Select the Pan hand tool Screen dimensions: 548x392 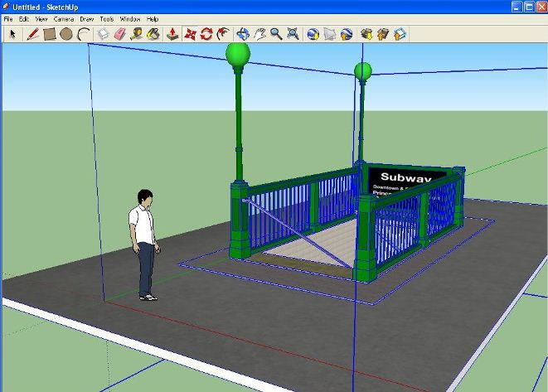(x=259, y=34)
